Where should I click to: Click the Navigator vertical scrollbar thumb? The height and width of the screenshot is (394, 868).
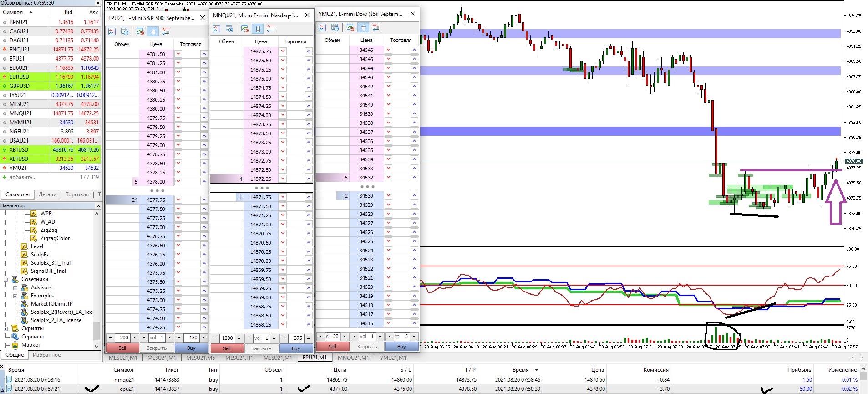pyautogui.click(x=96, y=331)
